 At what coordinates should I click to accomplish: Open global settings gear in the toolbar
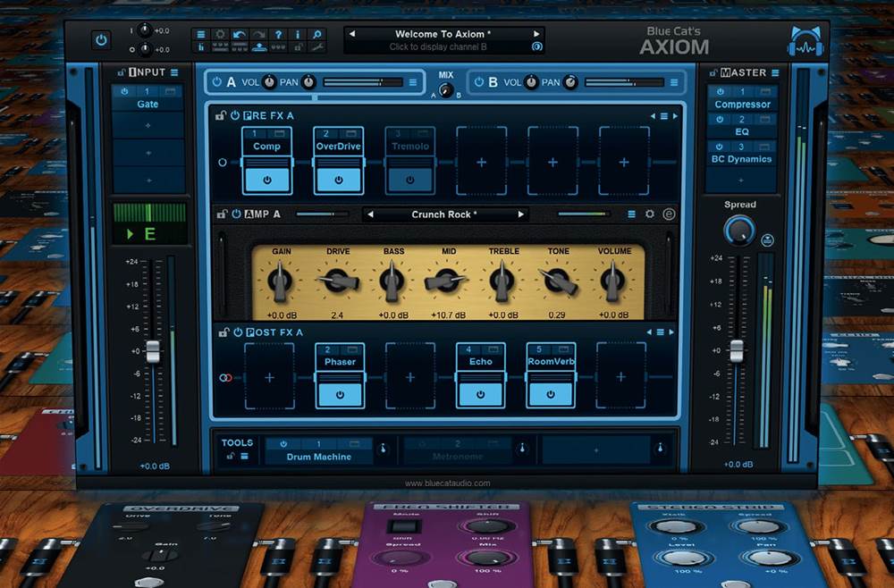pyautogui.click(x=220, y=34)
